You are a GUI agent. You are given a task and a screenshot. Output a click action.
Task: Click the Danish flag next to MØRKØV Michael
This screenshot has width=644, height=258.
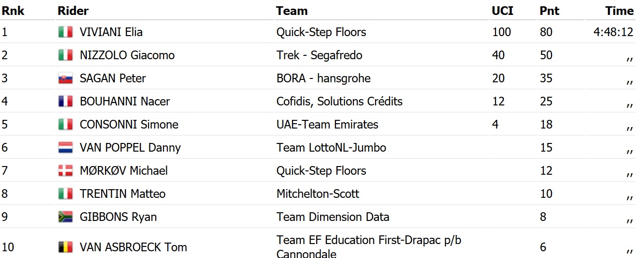coord(65,171)
